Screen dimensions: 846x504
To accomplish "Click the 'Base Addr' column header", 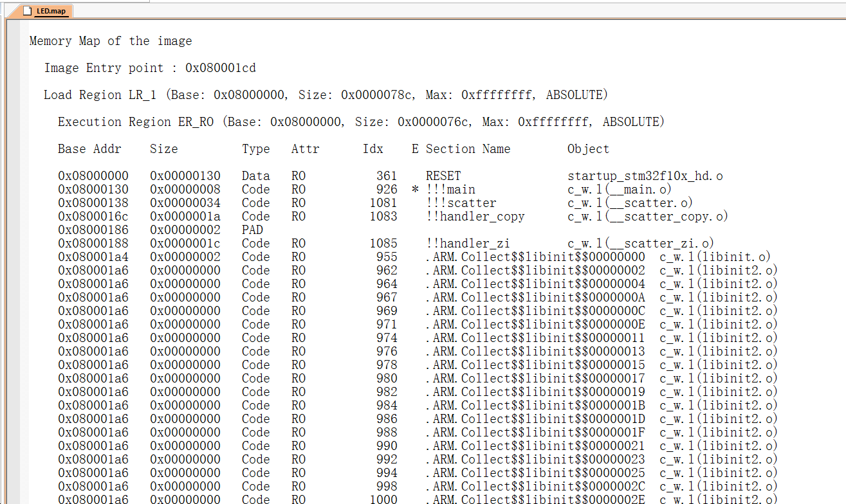I will tap(89, 149).
